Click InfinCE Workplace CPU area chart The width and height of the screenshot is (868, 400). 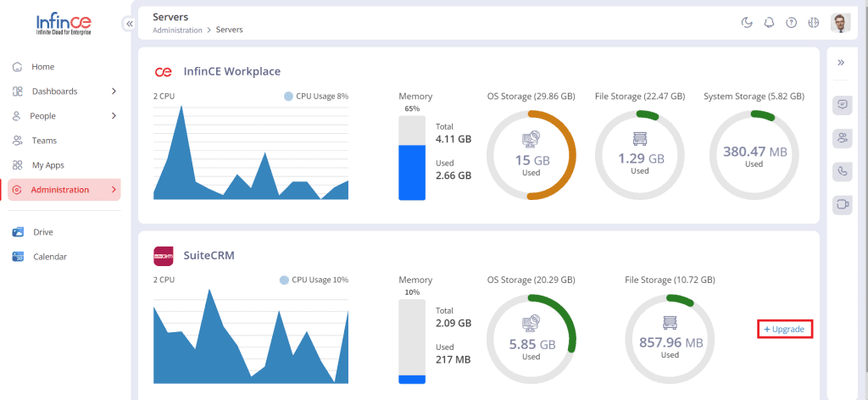[x=251, y=153]
